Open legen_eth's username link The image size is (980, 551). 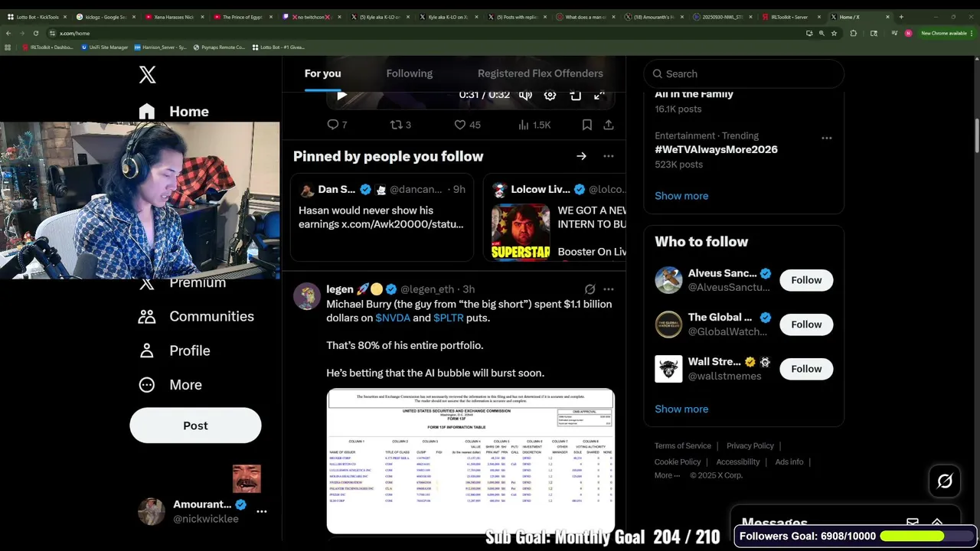point(427,289)
